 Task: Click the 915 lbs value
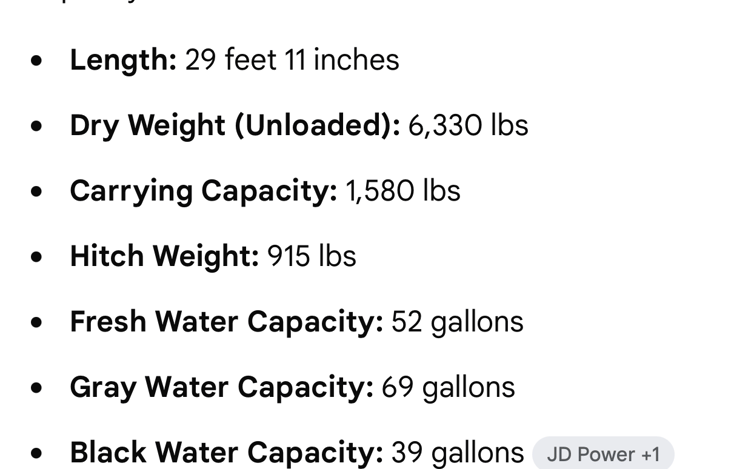tap(311, 256)
